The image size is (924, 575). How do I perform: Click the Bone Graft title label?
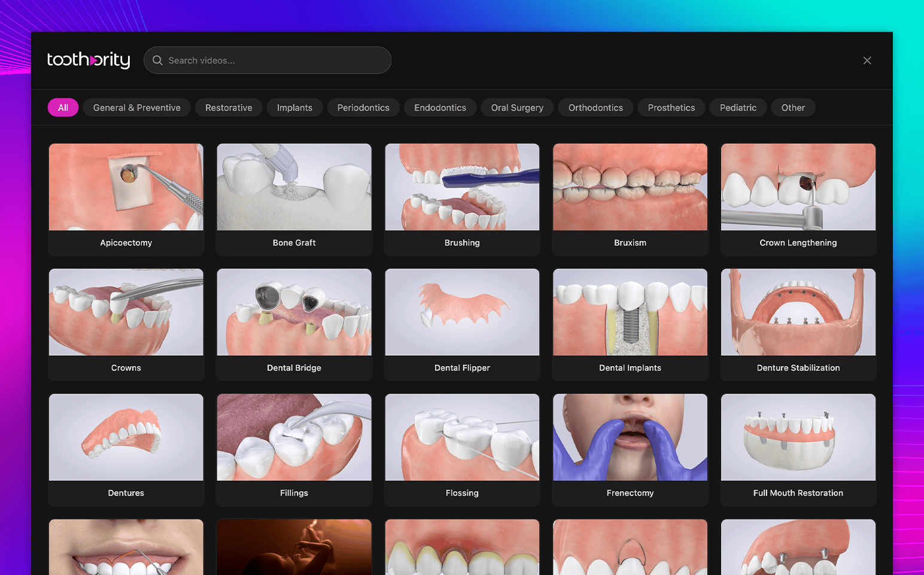coord(294,243)
